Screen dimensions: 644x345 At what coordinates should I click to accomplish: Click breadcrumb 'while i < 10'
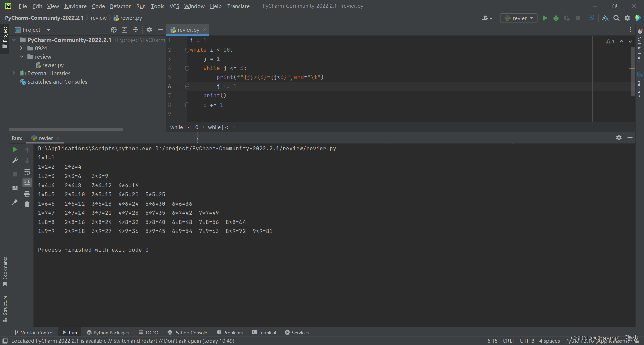tap(184, 127)
